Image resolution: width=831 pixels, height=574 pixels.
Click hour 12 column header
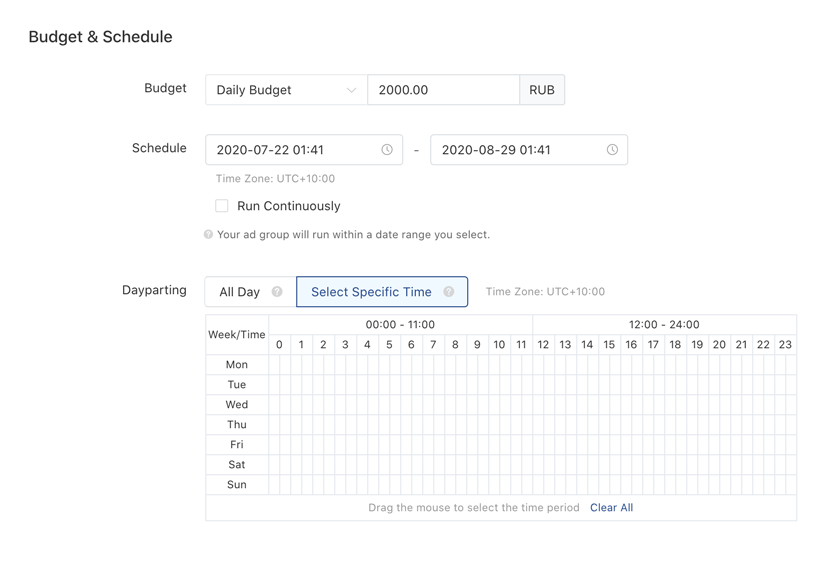[543, 345]
